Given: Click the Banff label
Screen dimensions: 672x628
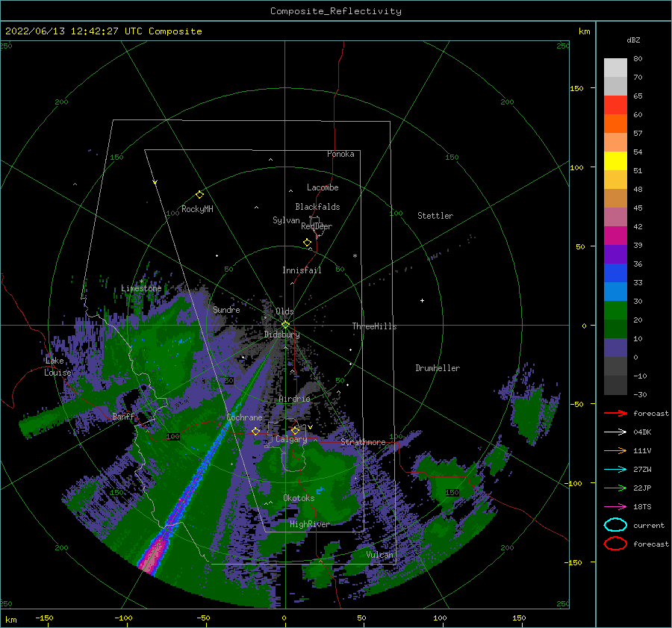Looking at the screenshot, I should point(123,416).
